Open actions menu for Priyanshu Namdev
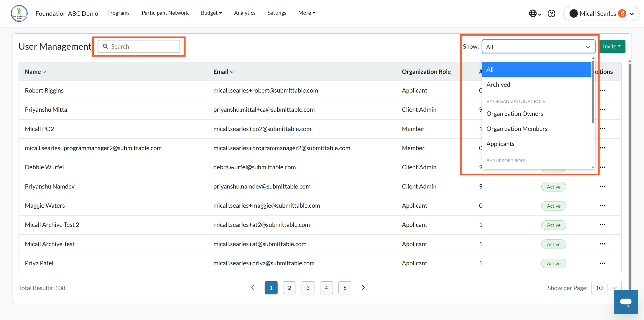Image resolution: width=644 pixels, height=320 pixels. tap(602, 186)
